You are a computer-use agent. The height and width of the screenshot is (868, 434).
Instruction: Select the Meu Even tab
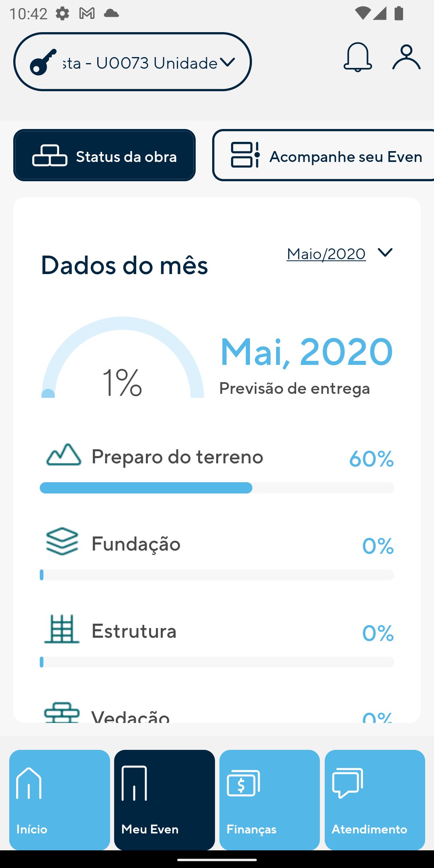coord(164,800)
